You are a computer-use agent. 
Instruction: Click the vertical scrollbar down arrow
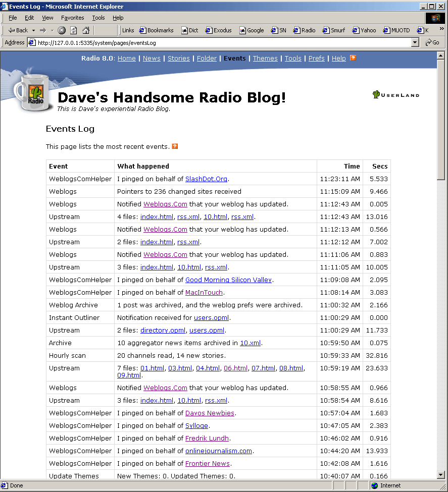point(440,475)
